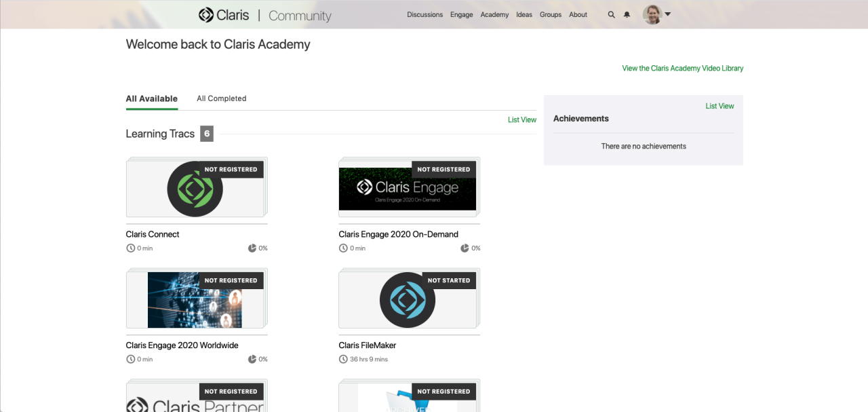Open the Claris Engage 2020 Worldwide thumbnail
The width and height of the screenshot is (868, 412).
click(x=197, y=299)
